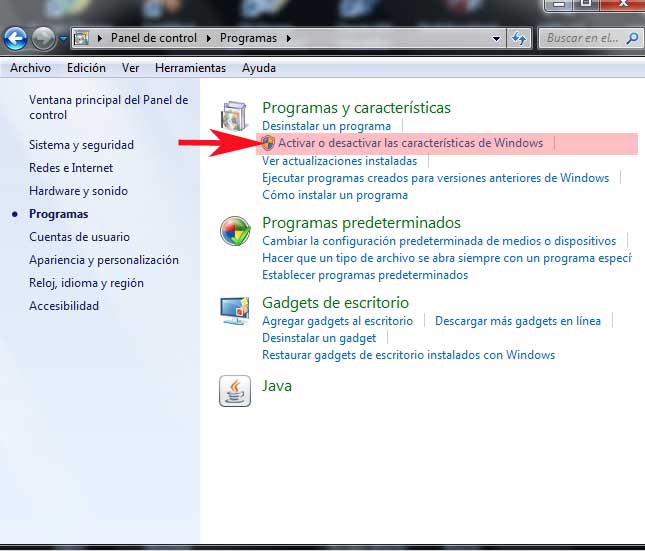
Task: Expand the arrow before Panel de control
Action: point(99,38)
